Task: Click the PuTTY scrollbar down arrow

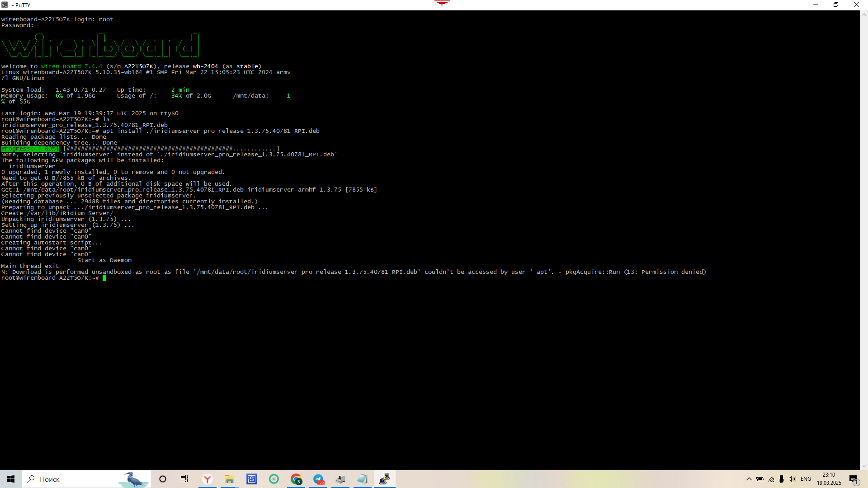Action: 864,466
